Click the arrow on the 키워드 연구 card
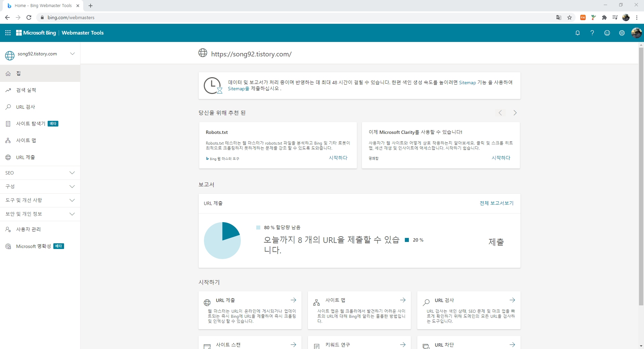Viewport: 644px width, 349px height. [x=403, y=345]
